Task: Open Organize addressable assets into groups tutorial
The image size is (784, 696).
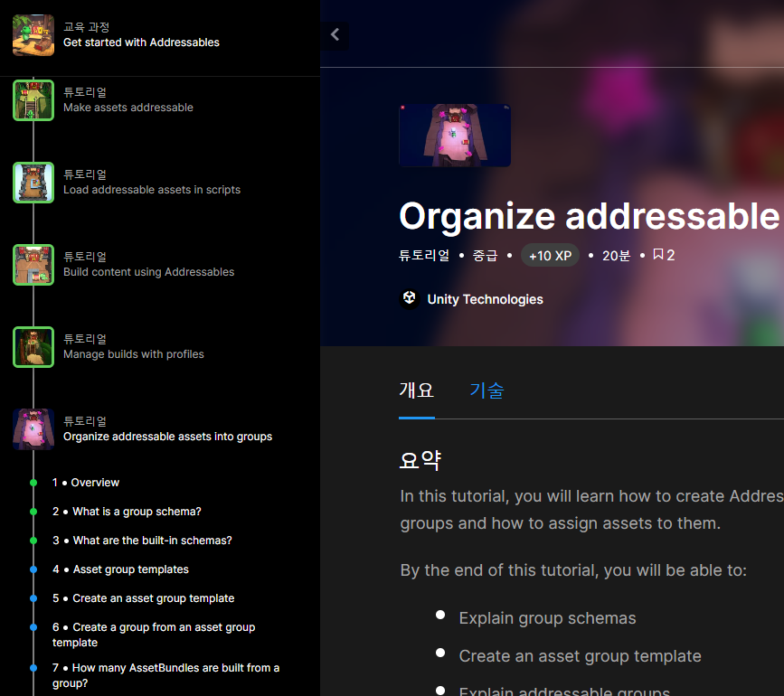Action: [x=167, y=437]
